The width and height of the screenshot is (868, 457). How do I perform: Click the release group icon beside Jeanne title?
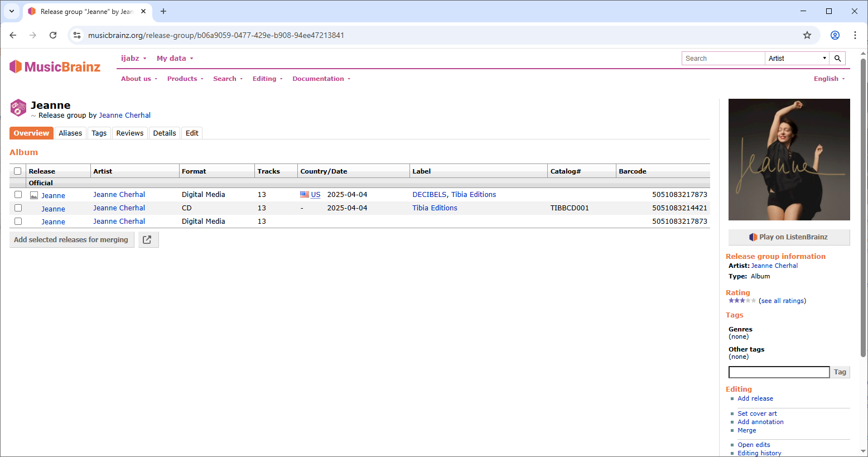pyautogui.click(x=18, y=108)
